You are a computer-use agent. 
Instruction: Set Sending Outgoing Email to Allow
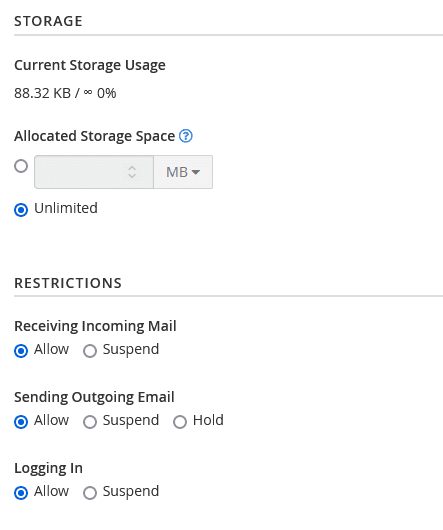pyautogui.click(x=21, y=422)
